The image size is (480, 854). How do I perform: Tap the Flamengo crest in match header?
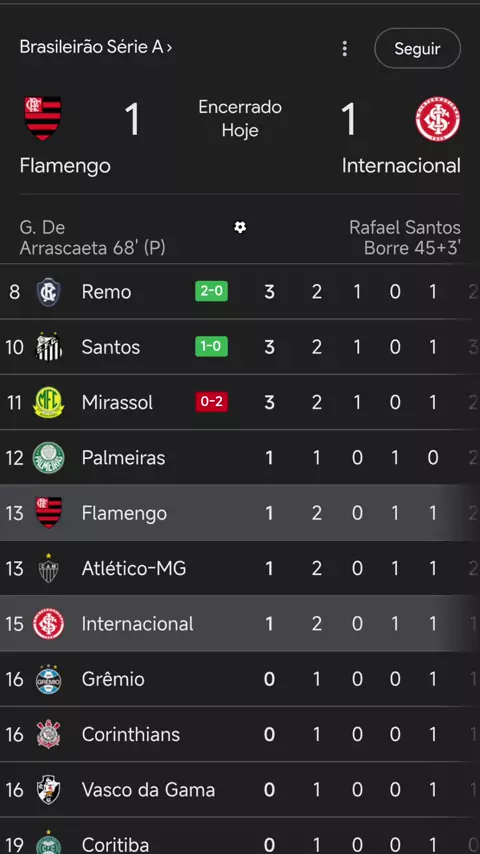tap(43, 118)
